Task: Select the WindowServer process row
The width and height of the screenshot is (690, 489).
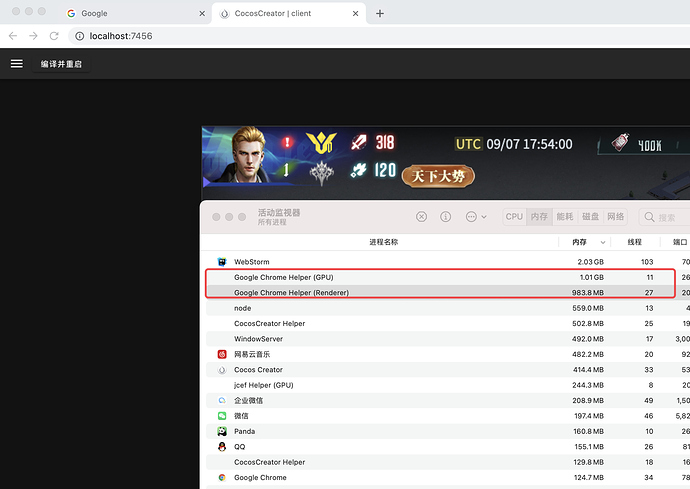Action: click(448, 339)
